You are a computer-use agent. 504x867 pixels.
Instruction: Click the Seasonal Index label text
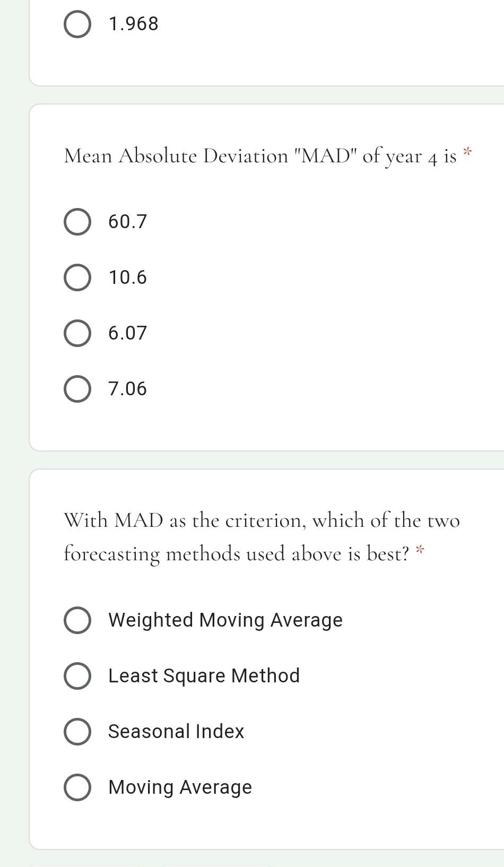click(176, 731)
